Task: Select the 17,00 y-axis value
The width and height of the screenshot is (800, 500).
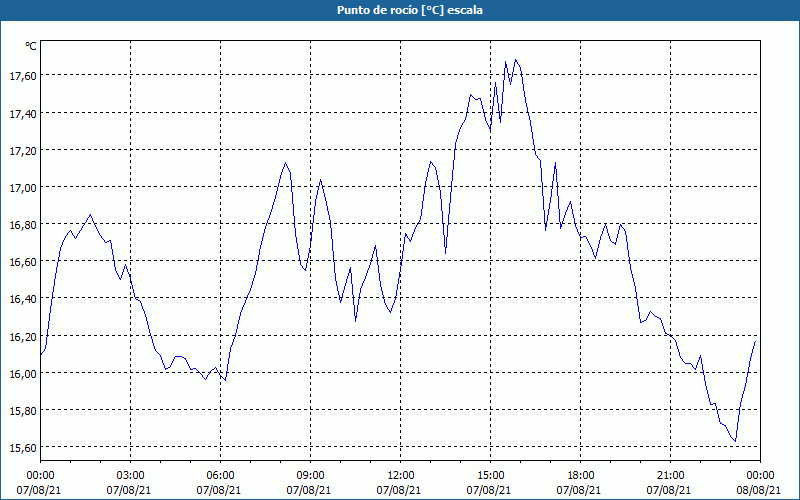Action: (x=23, y=187)
